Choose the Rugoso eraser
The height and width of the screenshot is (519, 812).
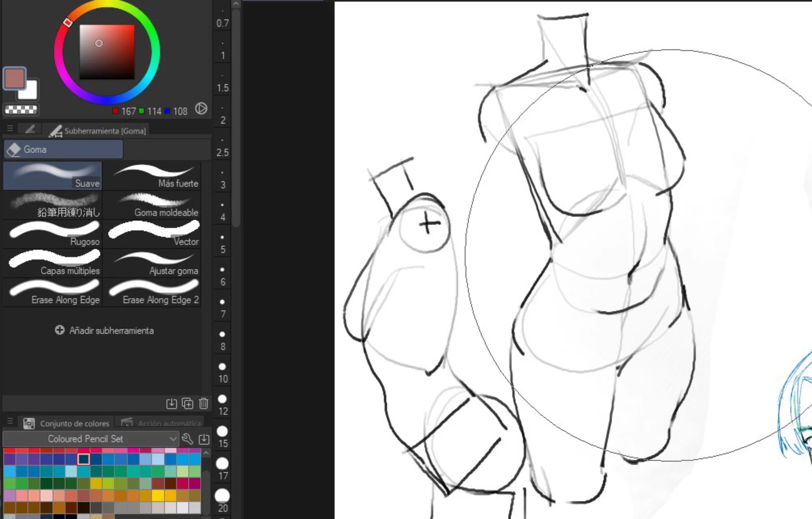click(x=53, y=234)
